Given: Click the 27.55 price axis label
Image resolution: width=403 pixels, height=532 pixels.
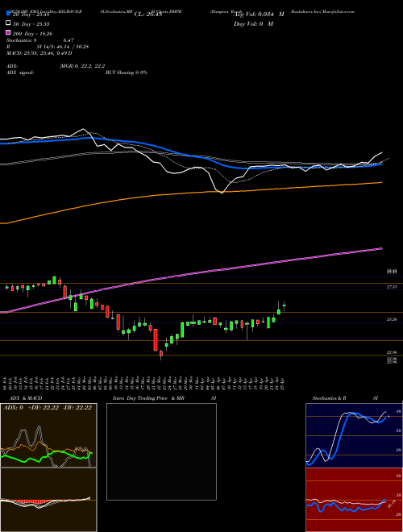Looking at the screenshot, I should click(392, 287).
